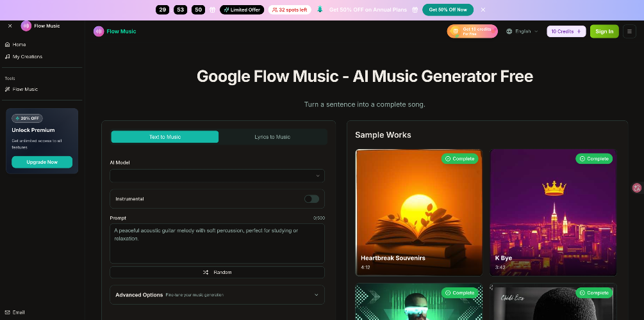
Task: Click the Home house icon
Action: click(x=7, y=44)
